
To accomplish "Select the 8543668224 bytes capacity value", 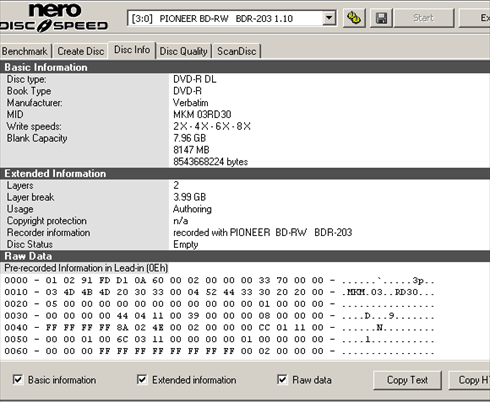I will [x=210, y=162].
